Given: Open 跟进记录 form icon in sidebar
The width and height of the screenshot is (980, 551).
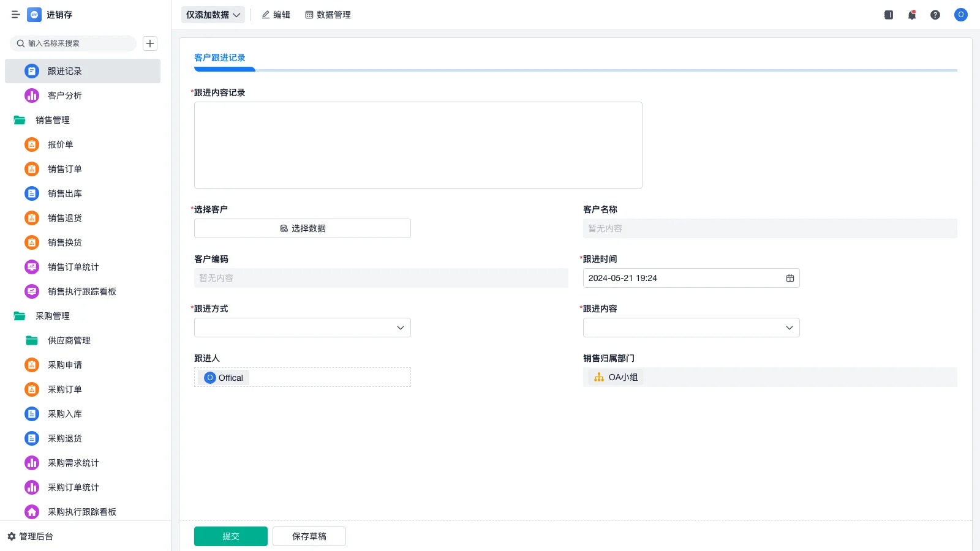Looking at the screenshot, I should pyautogui.click(x=32, y=71).
